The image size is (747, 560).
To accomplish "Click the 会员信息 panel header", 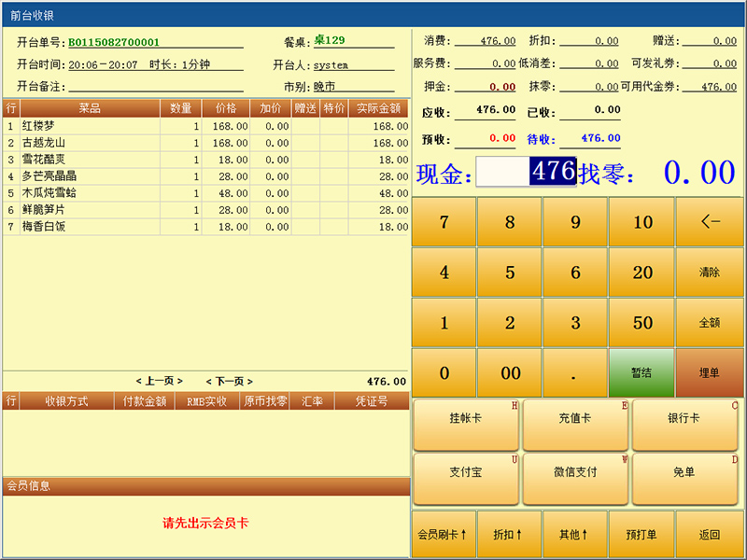I will point(206,486).
